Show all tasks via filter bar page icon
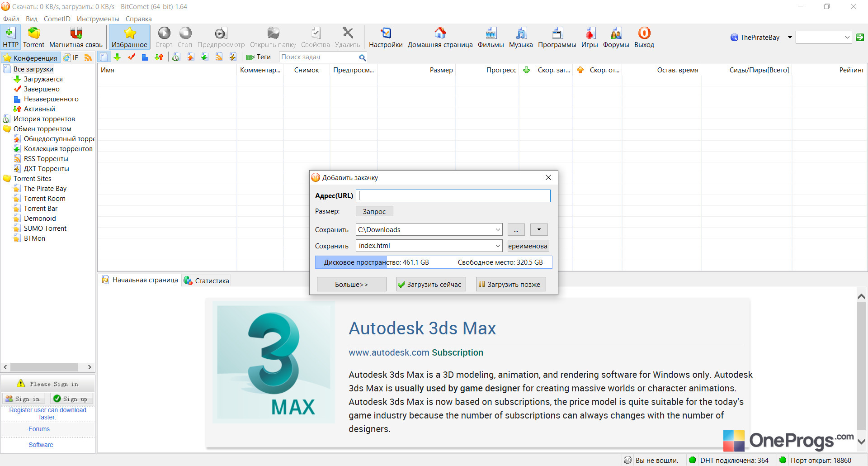Viewport: 868px width, 466px height. (104, 57)
